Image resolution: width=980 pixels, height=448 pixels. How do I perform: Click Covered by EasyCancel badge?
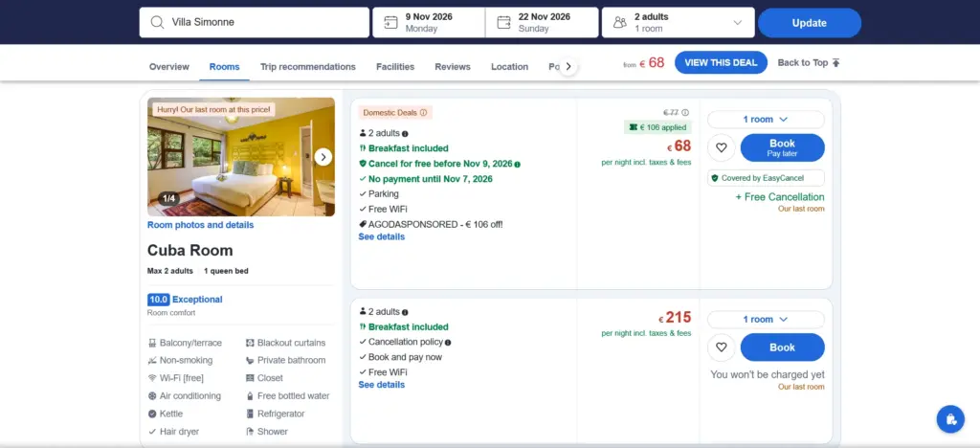click(x=766, y=178)
